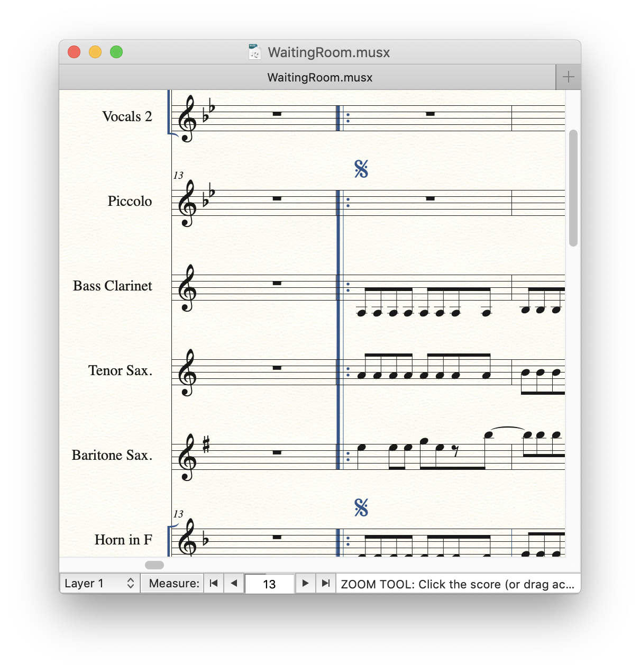Click the Measure number input field
The height and width of the screenshot is (672, 640).
pos(269,584)
